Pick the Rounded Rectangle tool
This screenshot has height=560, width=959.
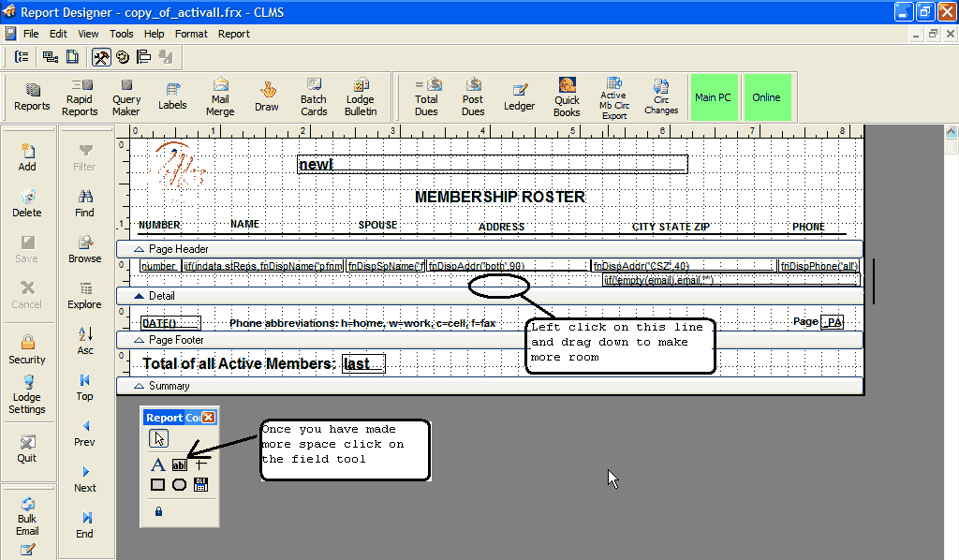click(180, 484)
